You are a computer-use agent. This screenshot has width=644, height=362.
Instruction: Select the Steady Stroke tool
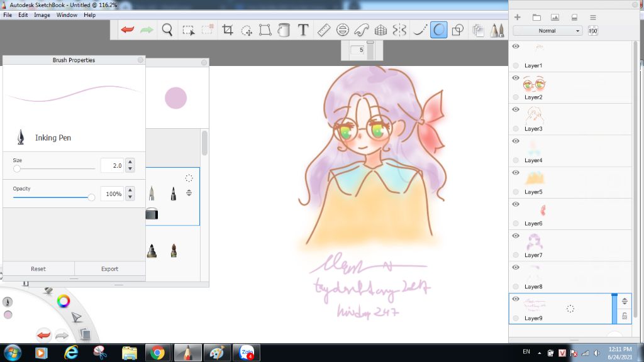pos(419,30)
